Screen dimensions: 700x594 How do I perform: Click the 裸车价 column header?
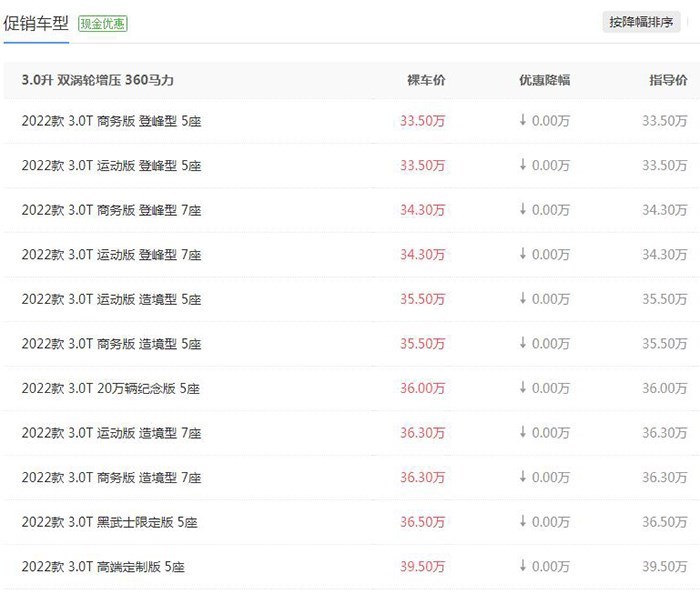(x=426, y=80)
